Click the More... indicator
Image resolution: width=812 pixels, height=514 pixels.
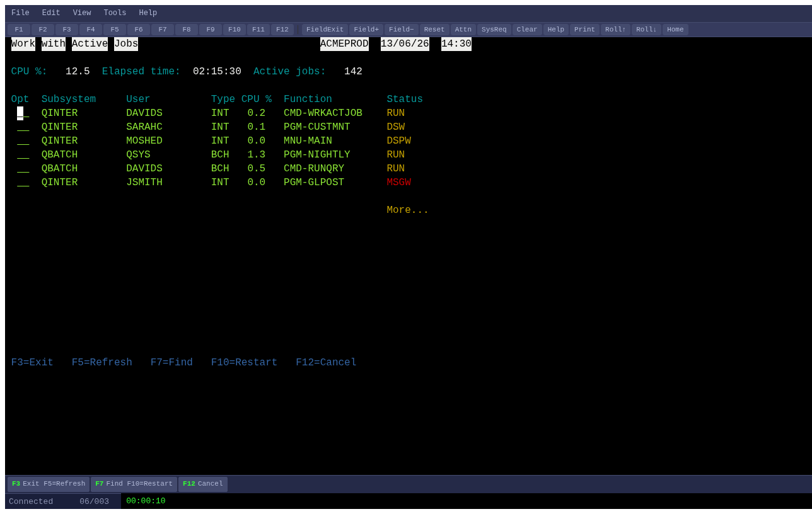(408, 210)
